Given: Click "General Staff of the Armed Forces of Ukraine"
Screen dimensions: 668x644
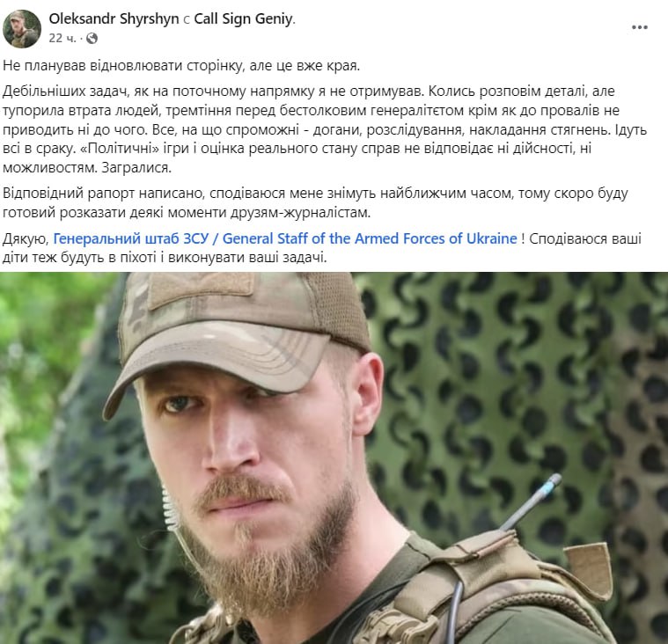Looking at the screenshot, I should 370,238.
